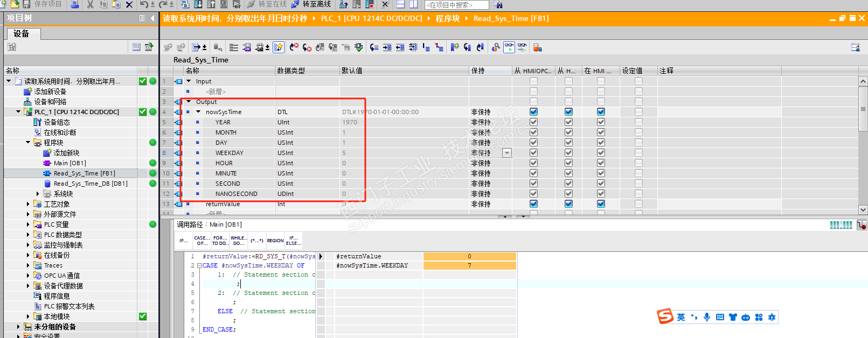
Task: Click upload from device icon
Action: click(211, 4)
